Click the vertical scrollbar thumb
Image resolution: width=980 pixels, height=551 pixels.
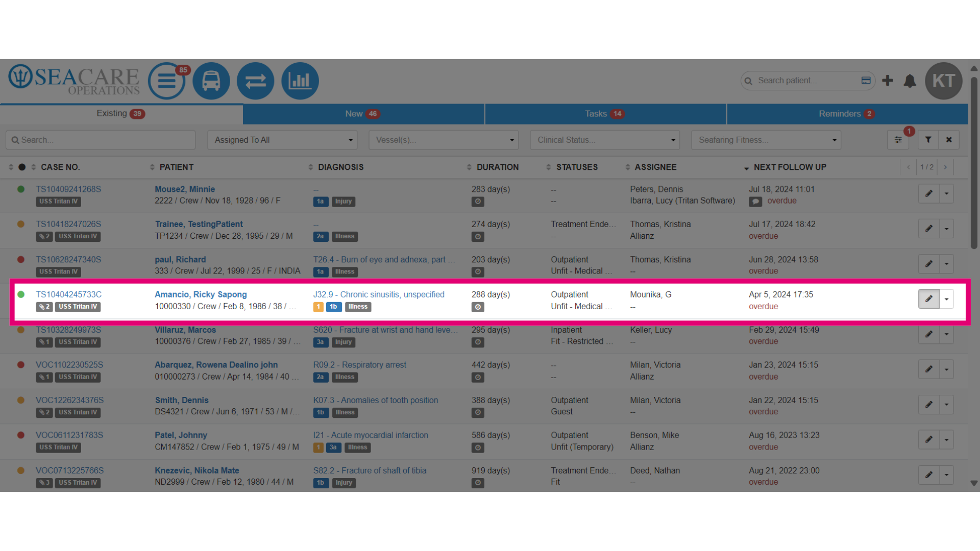tap(974, 163)
